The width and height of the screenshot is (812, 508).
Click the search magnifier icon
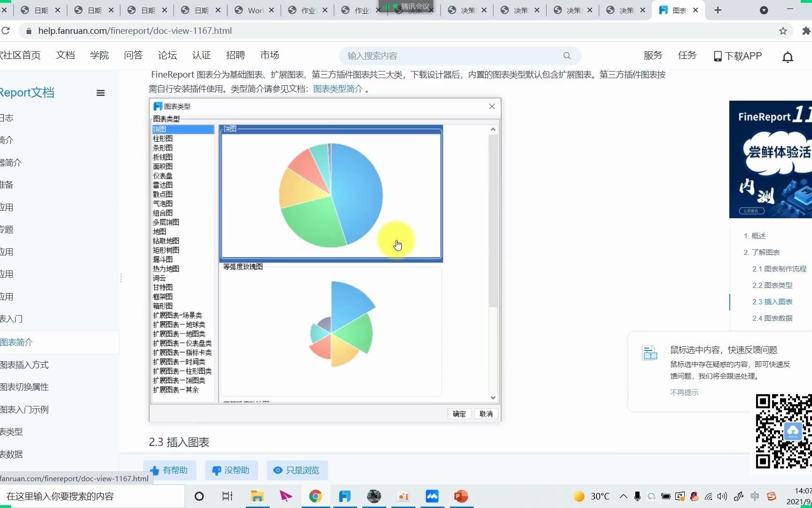click(x=567, y=56)
